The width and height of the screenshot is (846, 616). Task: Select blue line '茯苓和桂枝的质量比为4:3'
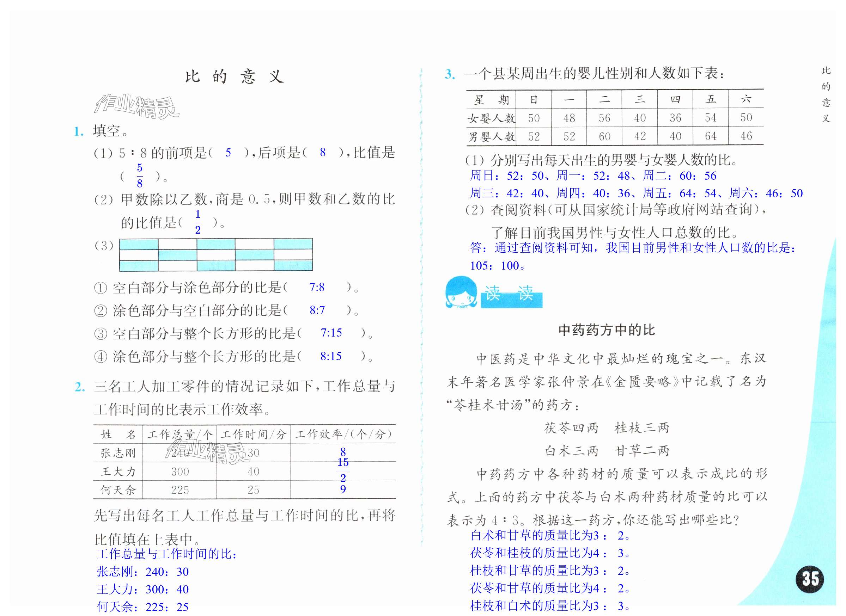[x=550, y=553]
